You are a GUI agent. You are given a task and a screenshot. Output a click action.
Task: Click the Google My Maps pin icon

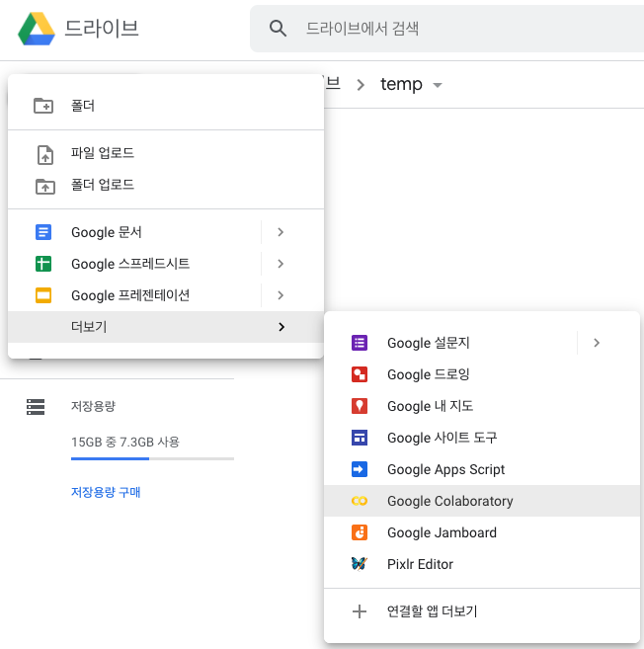point(360,406)
